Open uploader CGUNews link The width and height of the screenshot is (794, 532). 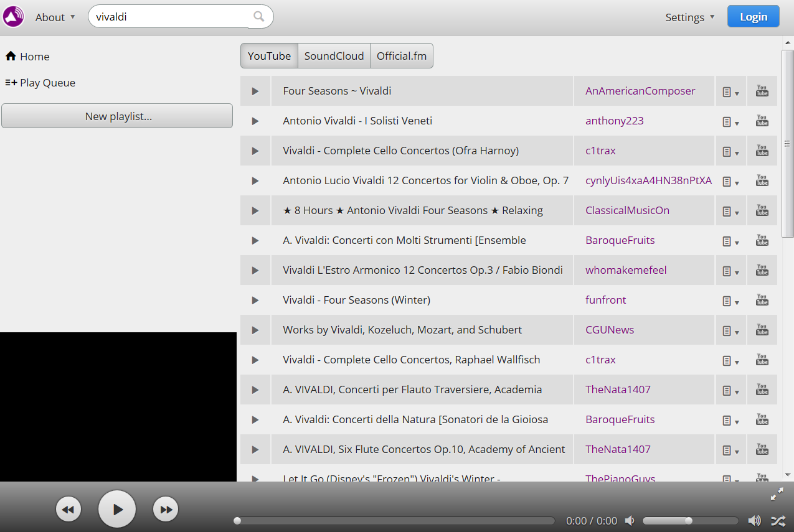point(610,330)
